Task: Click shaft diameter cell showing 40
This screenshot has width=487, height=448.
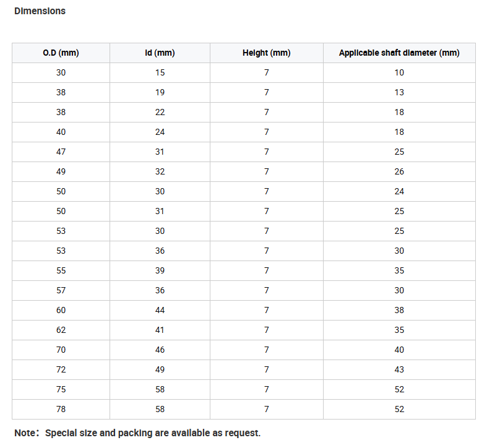Action: click(399, 350)
